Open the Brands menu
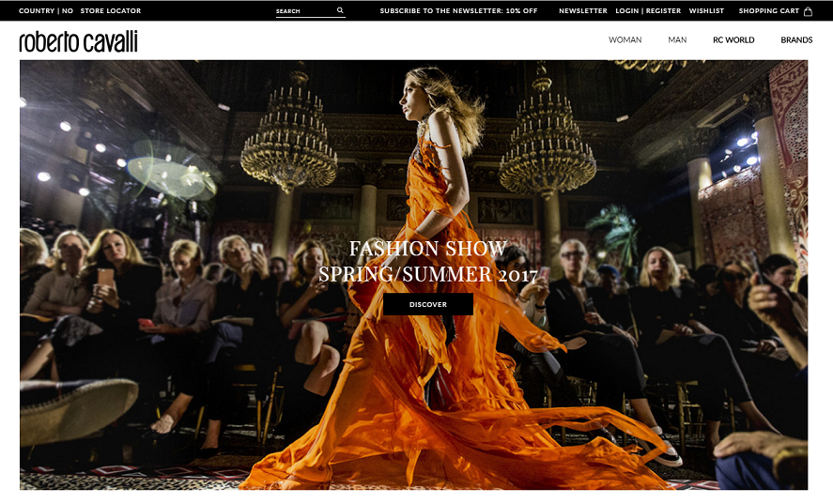Viewport: 833px width, 504px height. pos(796,39)
